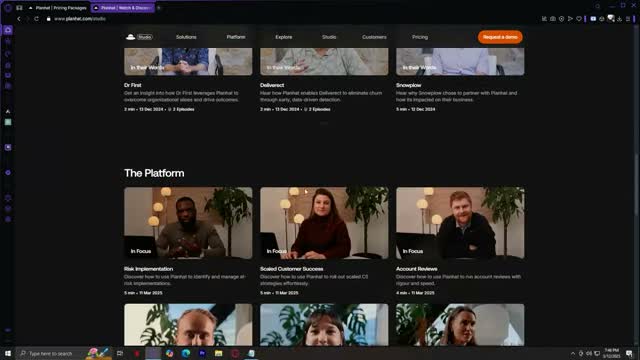640x360 pixels.
Task: Expand the Platform navigation menu
Action: (236, 37)
